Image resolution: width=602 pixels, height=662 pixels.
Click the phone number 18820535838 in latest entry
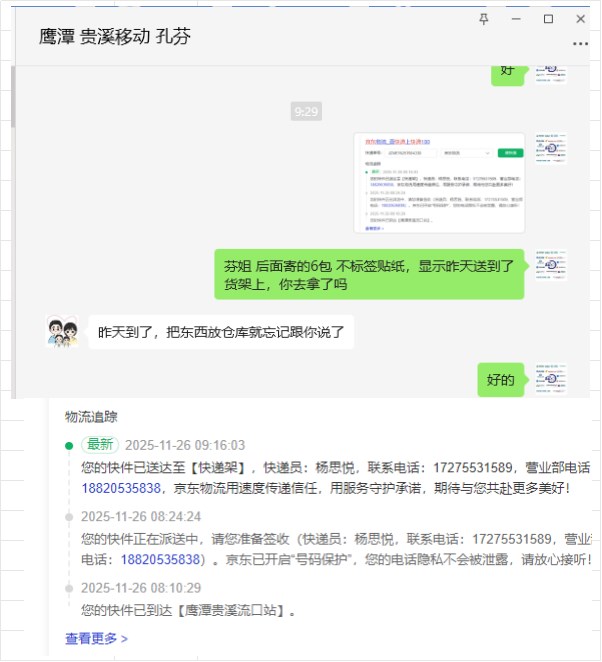121,488
